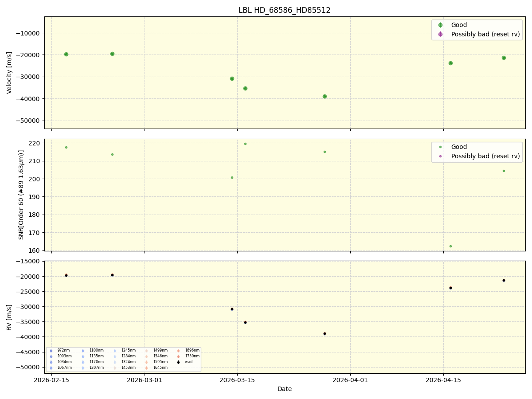The width and height of the screenshot is (532, 399).
Task: Click the 972nm legend marker
Action: coord(51,351)
